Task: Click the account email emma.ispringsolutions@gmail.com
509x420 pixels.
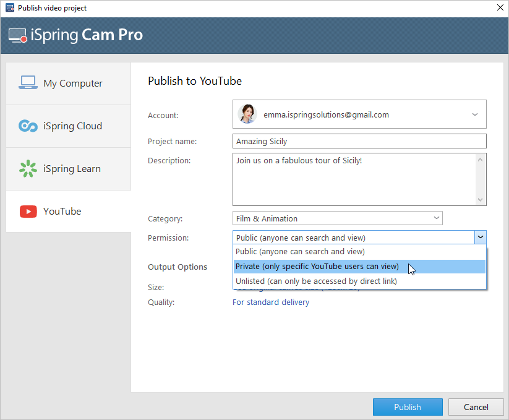Action: pyautogui.click(x=326, y=114)
